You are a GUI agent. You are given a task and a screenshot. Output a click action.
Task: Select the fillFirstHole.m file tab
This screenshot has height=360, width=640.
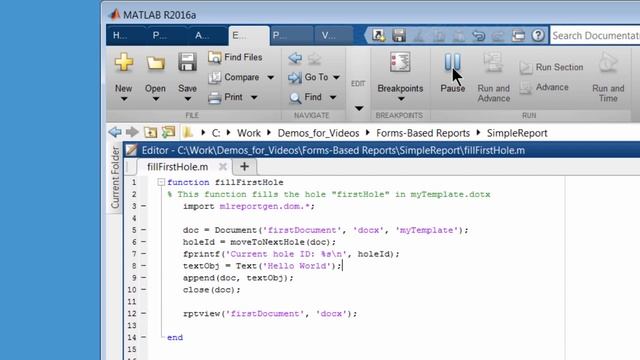(x=178, y=167)
